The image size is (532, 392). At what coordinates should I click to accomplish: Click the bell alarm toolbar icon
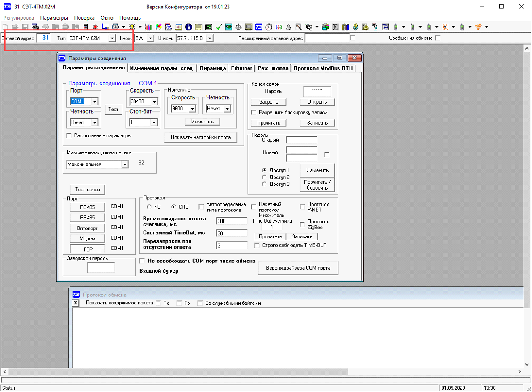[288, 27]
